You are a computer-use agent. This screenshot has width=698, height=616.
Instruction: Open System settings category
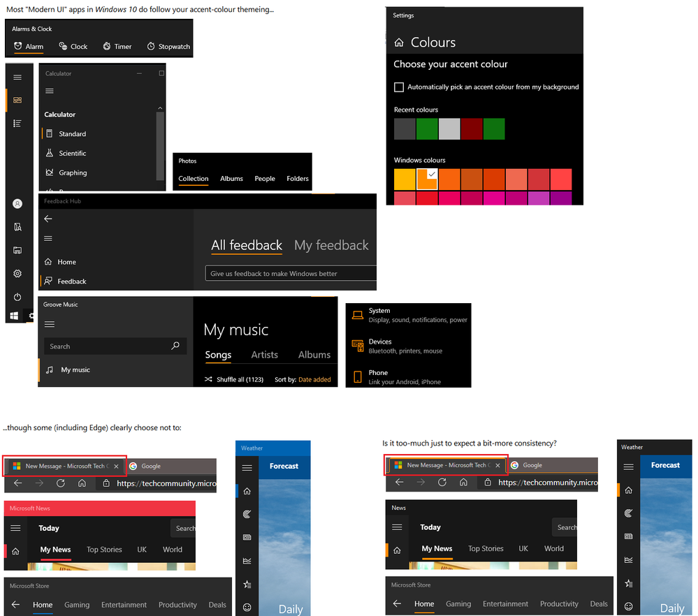409,315
